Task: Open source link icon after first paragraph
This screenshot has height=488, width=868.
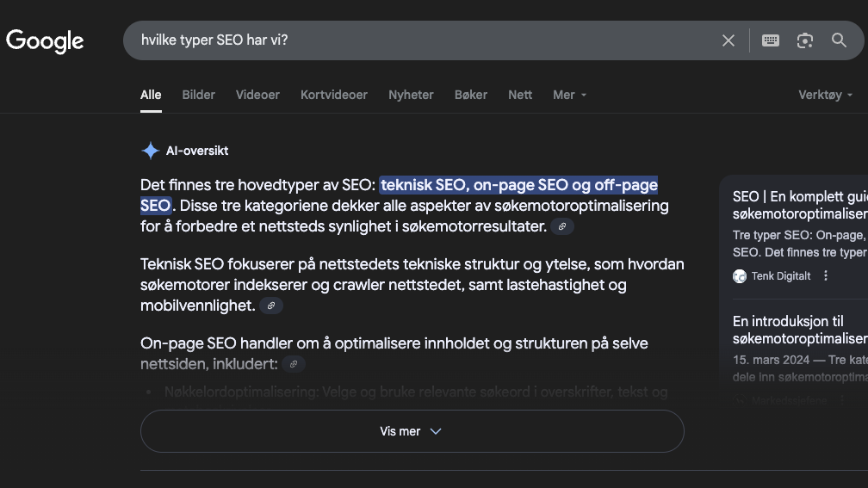Action: tap(562, 226)
